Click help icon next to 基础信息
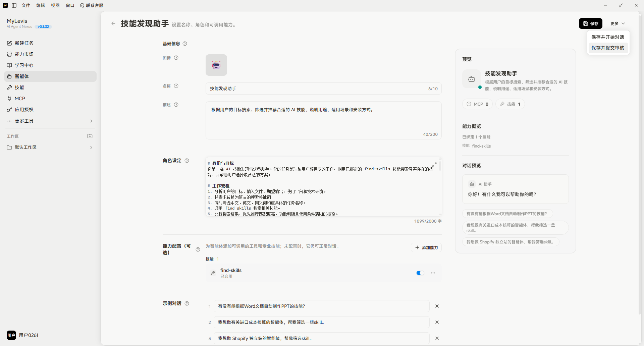644x346 pixels. coord(185,44)
